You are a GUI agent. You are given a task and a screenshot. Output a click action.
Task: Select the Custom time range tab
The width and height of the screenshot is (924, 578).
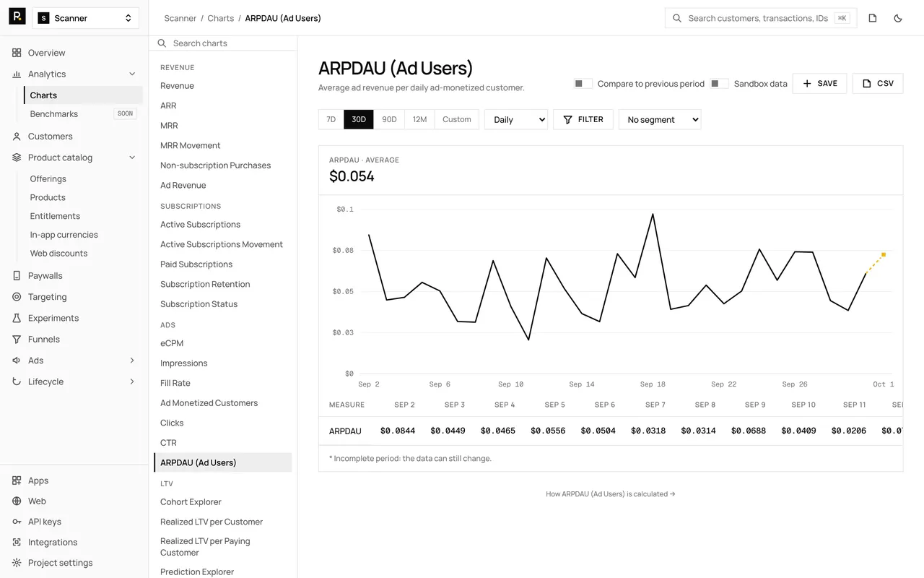[x=457, y=119]
